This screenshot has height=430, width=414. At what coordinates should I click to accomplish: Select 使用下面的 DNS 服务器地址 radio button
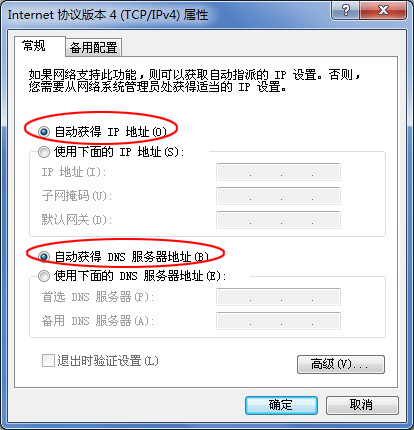point(44,276)
